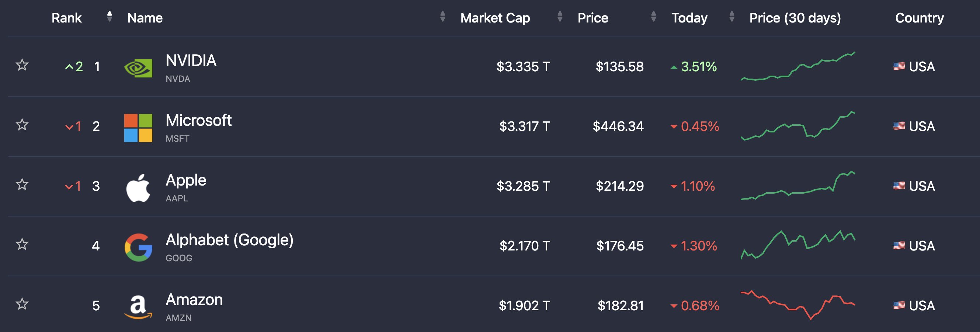The height and width of the screenshot is (332, 980).
Task: Open the Apple company link
Action: pyautogui.click(x=186, y=180)
